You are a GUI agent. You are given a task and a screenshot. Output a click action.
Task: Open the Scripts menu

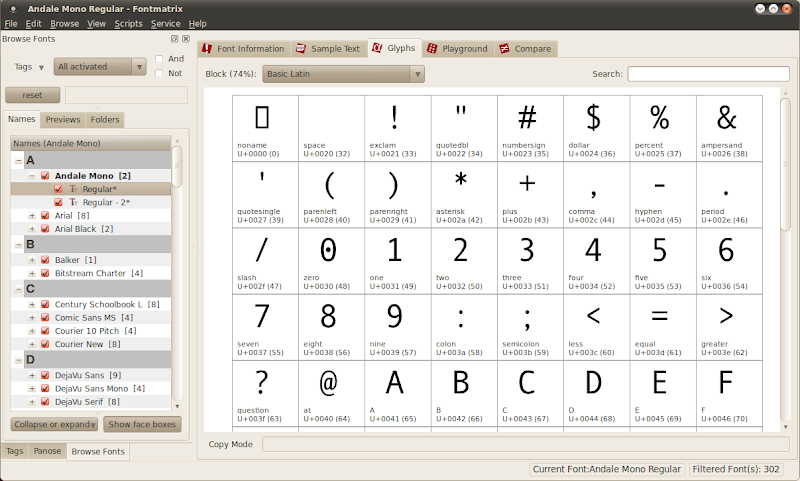tap(128, 23)
